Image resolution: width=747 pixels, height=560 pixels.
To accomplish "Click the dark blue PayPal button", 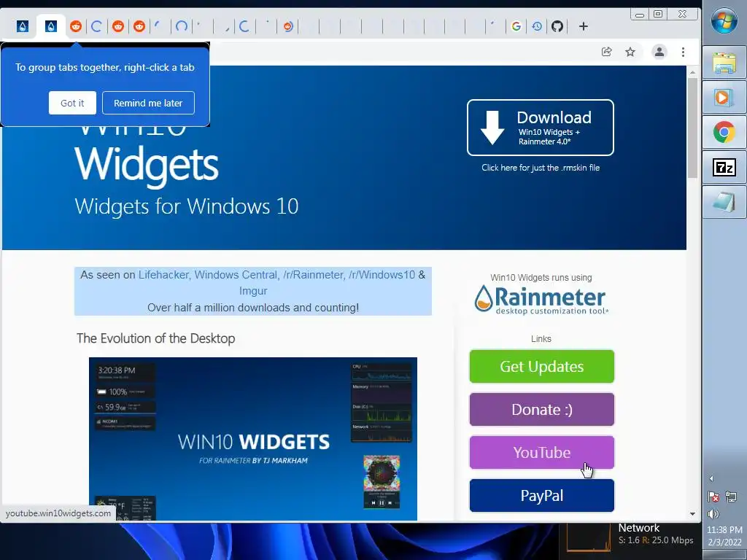I will [x=542, y=496].
